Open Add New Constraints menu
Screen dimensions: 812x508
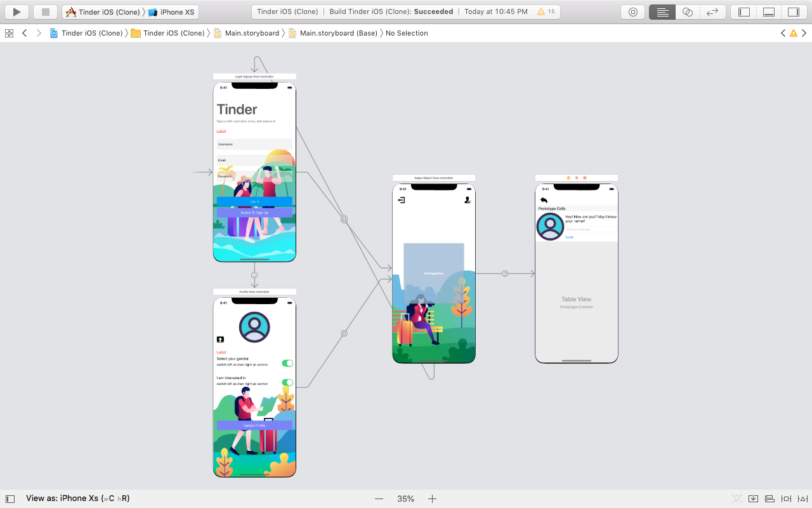click(x=786, y=499)
